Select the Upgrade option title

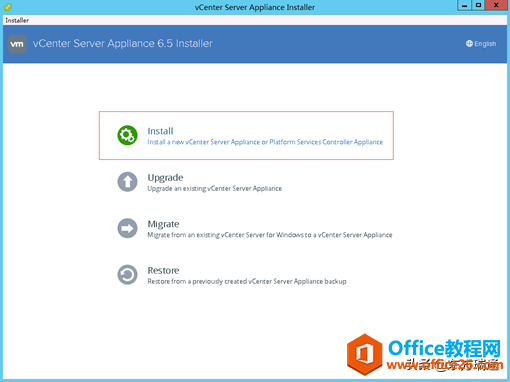(165, 178)
